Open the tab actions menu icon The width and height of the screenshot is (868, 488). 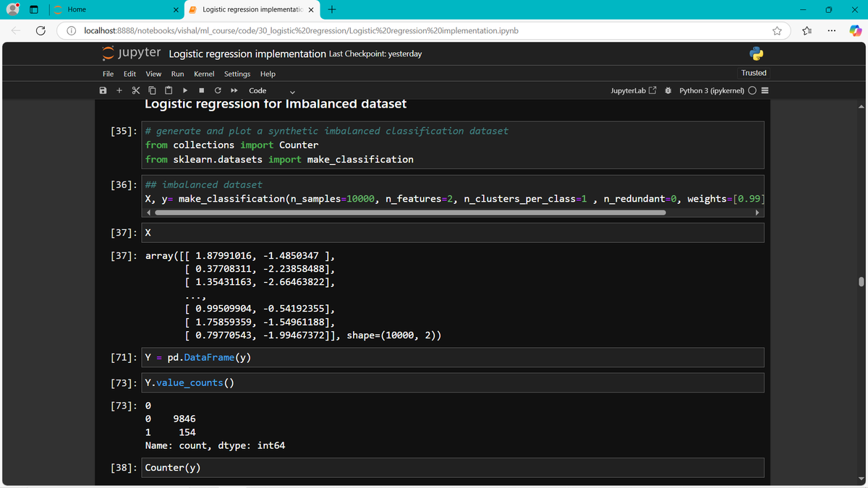[35, 9]
